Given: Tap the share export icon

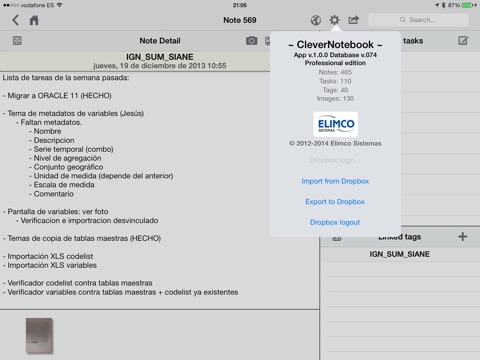Looking at the screenshot, I should [353, 20].
